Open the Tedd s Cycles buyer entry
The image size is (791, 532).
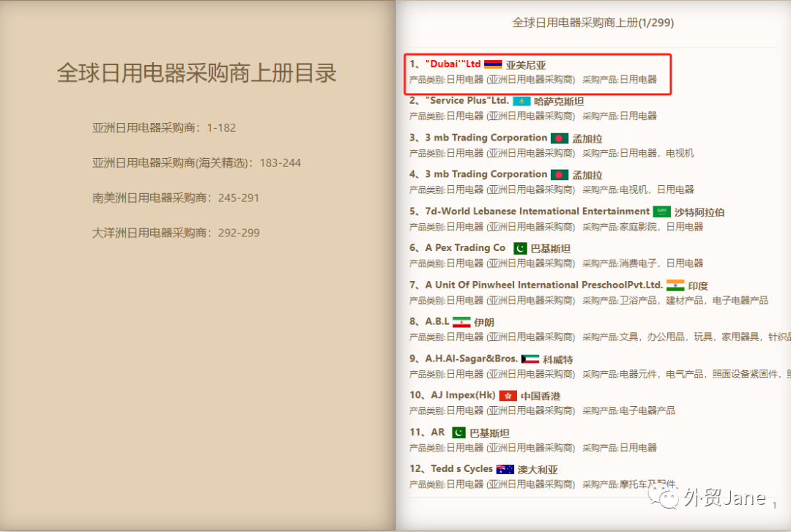pyautogui.click(x=461, y=469)
